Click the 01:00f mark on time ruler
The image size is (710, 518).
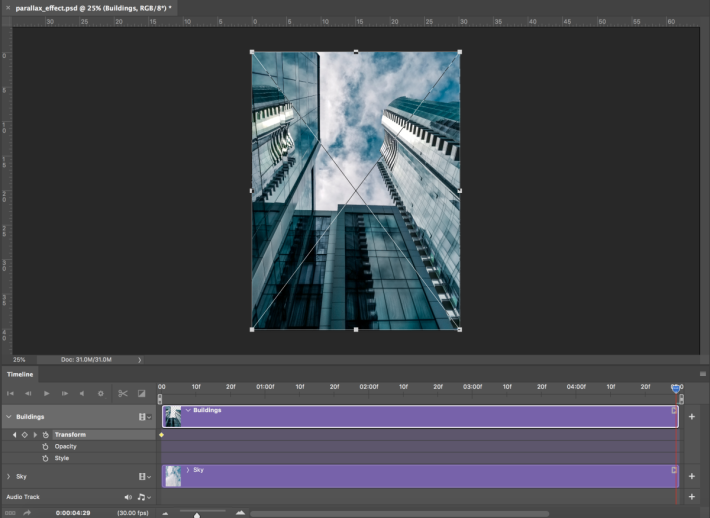click(x=265, y=387)
